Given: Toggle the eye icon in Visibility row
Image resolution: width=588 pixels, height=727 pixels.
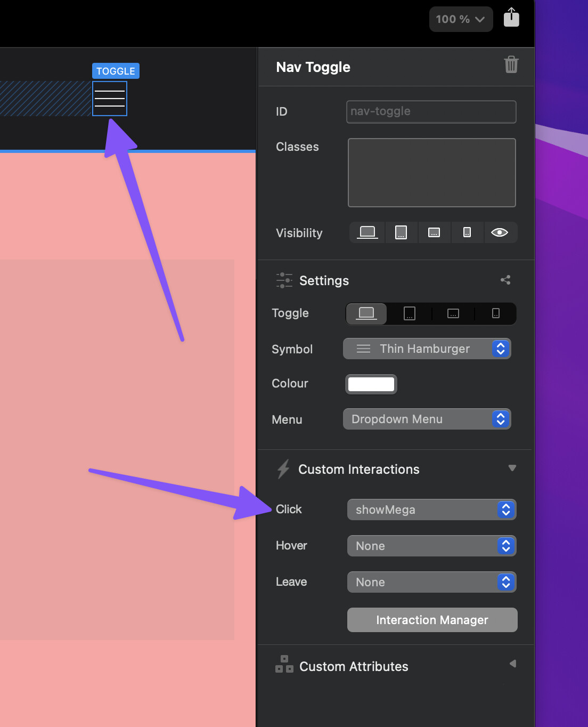Looking at the screenshot, I should coord(499,232).
